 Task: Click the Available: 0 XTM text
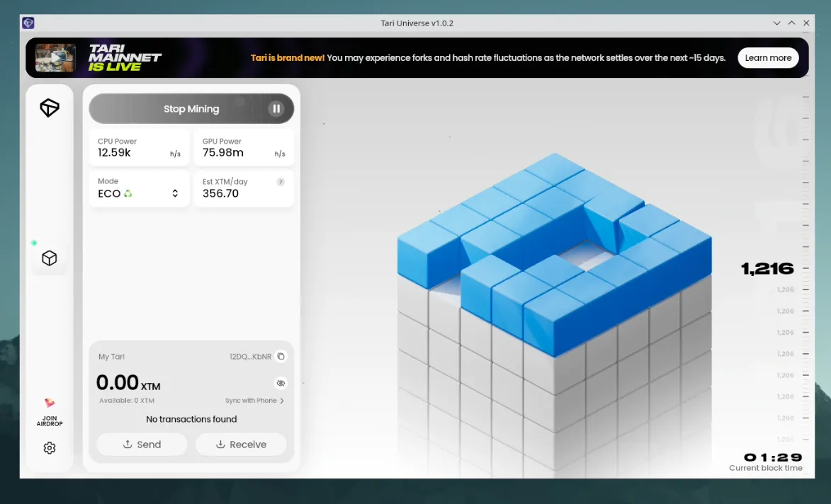click(127, 400)
